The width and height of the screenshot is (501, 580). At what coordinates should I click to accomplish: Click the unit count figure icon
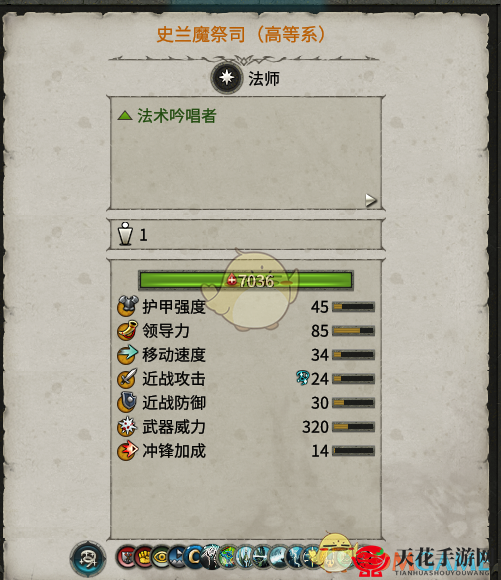pos(125,234)
